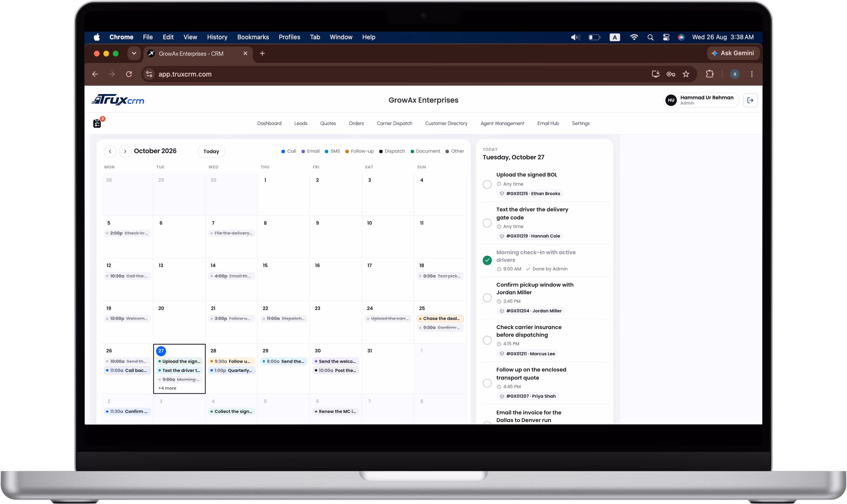Viewport: 847px width, 504px height.
Task: Open macOS Spotlight search
Action: click(650, 37)
